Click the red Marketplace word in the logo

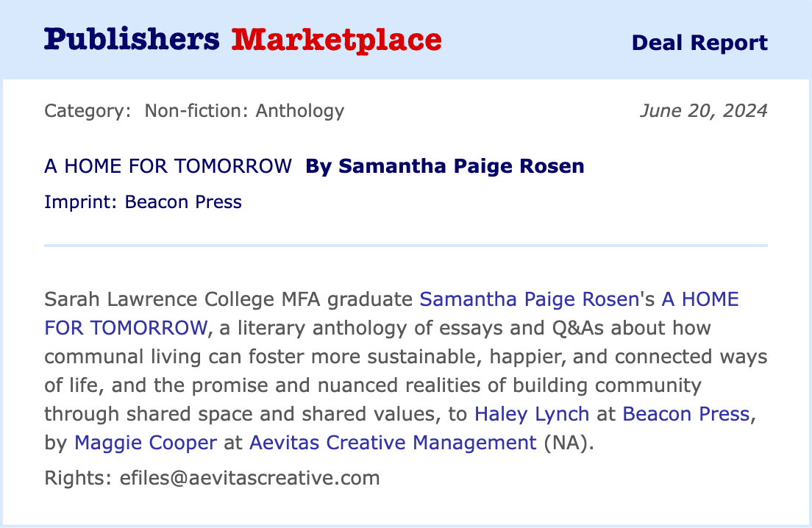click(x=336, y=40)
